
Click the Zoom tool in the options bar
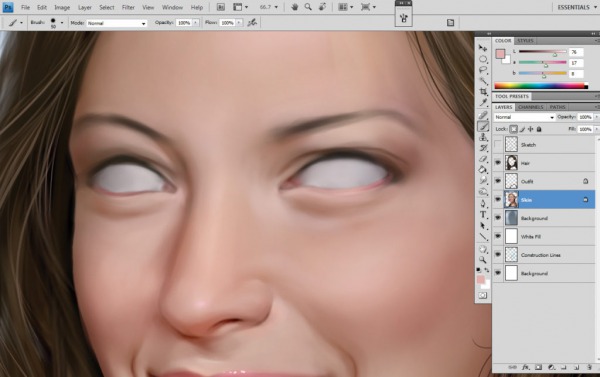click(308, 7)
